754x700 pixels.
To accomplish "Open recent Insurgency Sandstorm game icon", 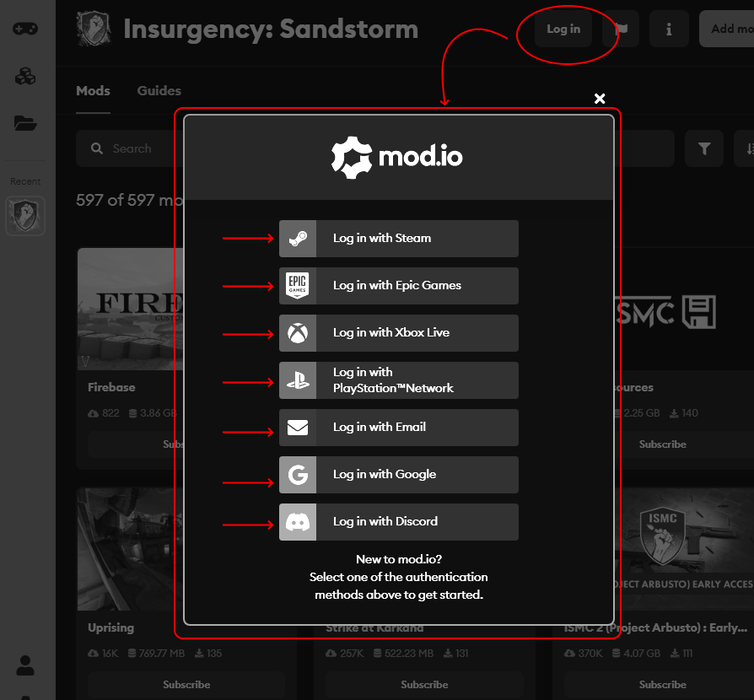I will [25, 215].
